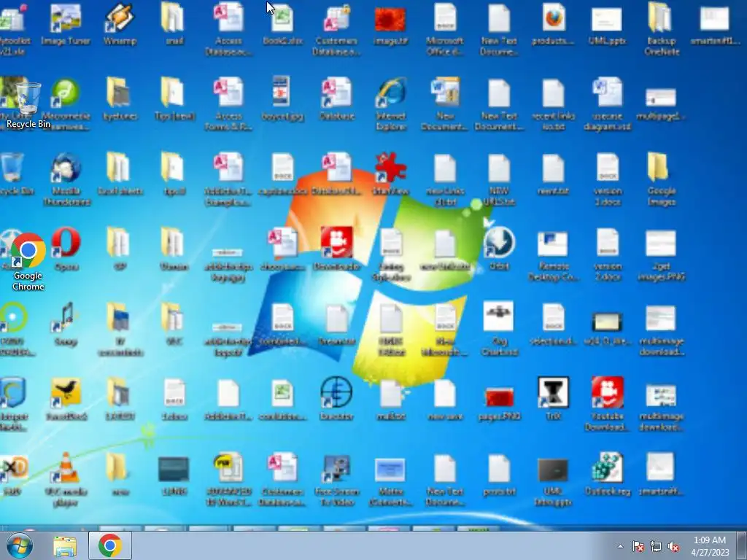Open the clock showing 1:09 AM

click(x=710, y=546)
